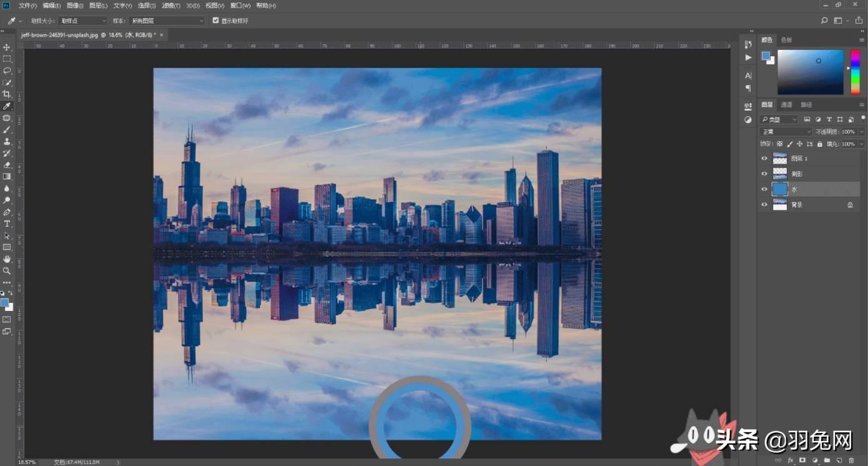This screenshot has width=868, height=466.
Task: Open 填充 fill dropdown arrow
Action: pyautogui.click(x=862, y=144)
